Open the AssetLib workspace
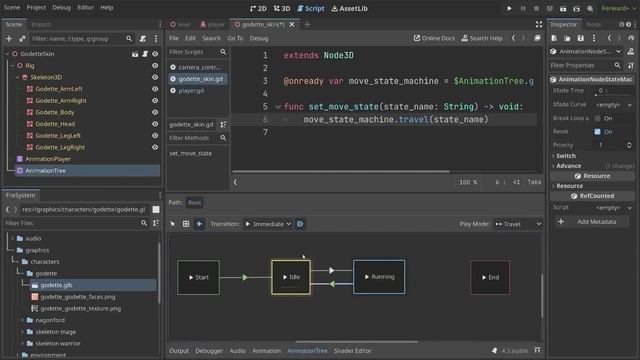The image size is (640, 360). pyautogui.click(x=349, y=8)
